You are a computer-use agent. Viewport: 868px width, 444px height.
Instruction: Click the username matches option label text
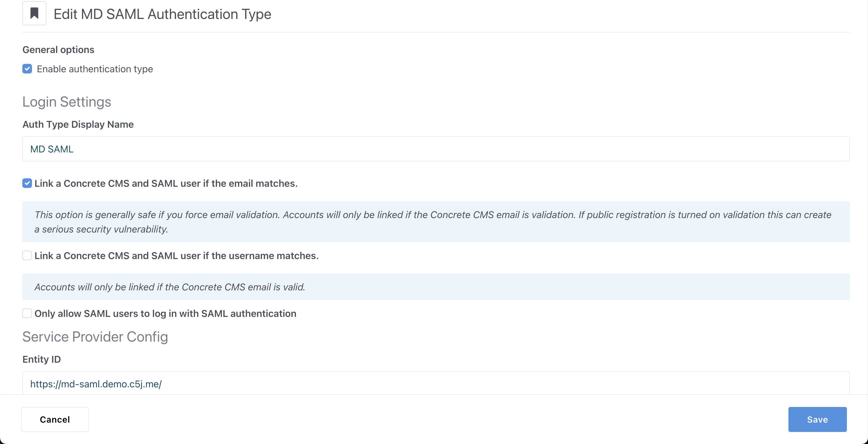coord(176,256)
